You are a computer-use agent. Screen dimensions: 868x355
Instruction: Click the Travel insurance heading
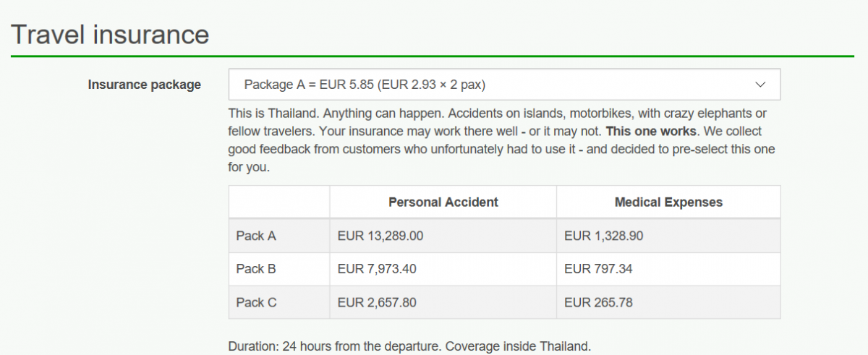point(110,34)
